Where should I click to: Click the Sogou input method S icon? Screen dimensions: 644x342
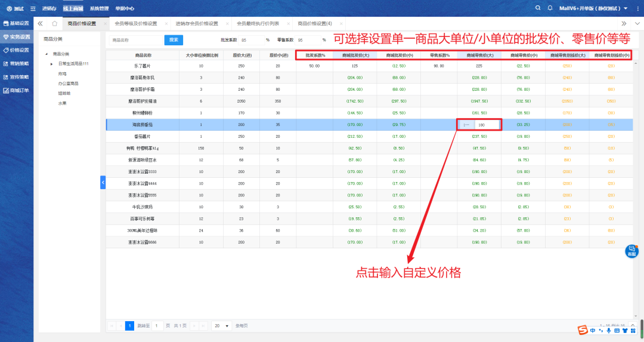point(582,330)
